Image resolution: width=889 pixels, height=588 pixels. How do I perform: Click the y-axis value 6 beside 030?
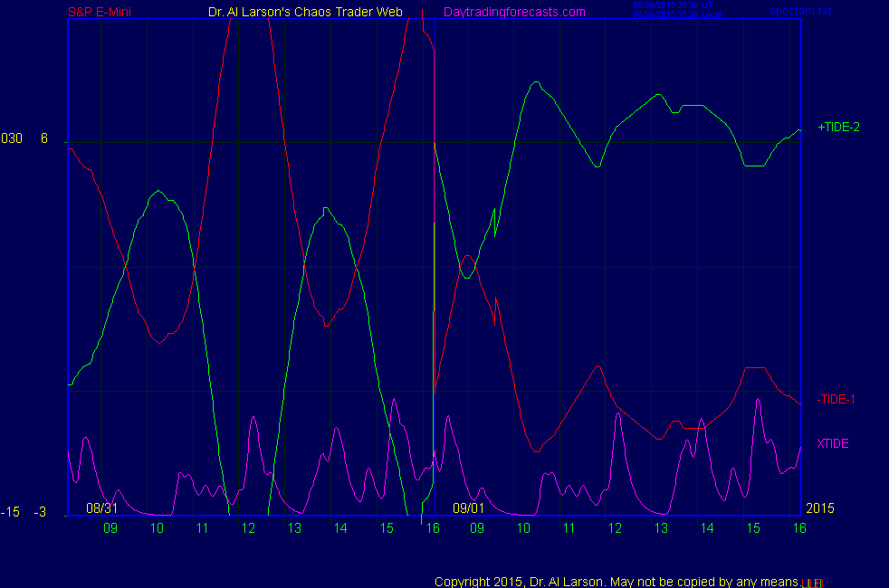click(x=44, y=138)
